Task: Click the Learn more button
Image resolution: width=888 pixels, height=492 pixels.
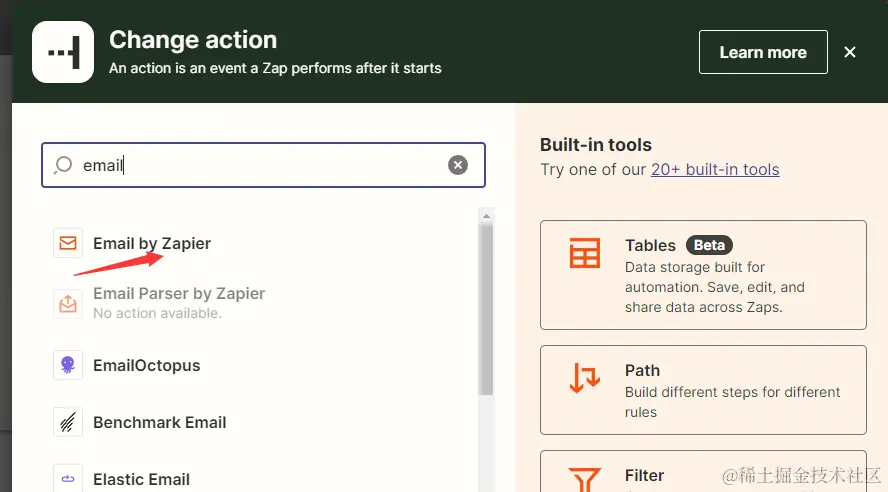Action: 763,52
